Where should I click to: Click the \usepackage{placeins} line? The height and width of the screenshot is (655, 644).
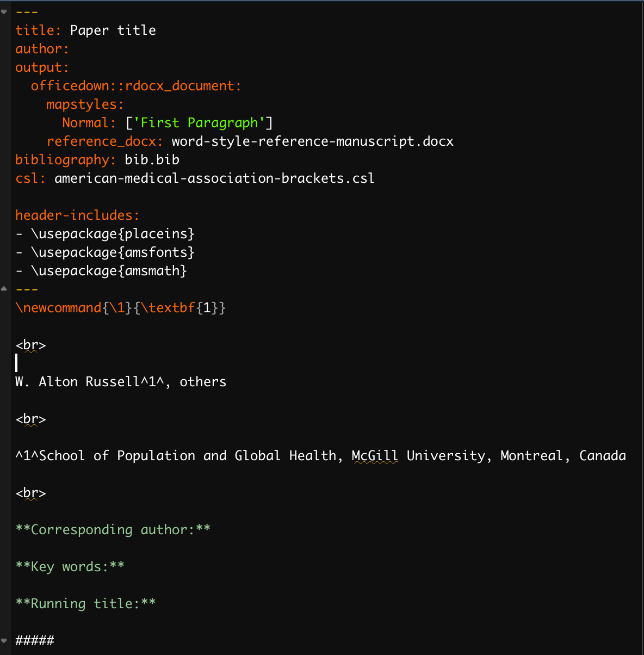point(112,234)
